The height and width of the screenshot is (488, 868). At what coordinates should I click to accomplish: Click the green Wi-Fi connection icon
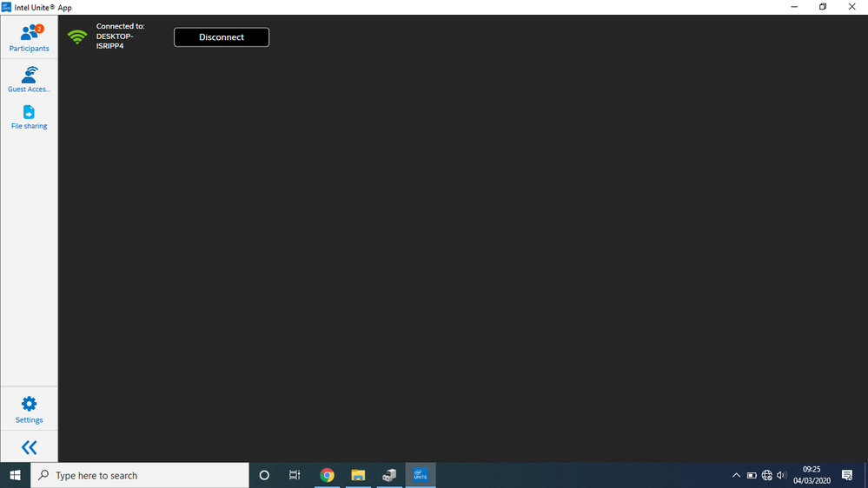click(x=77, y=36)
